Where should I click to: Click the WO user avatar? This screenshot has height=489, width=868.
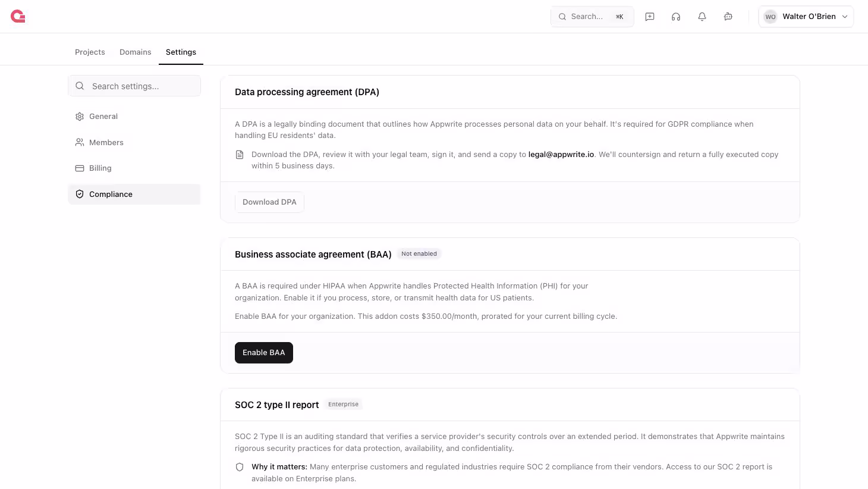point(770,17)
